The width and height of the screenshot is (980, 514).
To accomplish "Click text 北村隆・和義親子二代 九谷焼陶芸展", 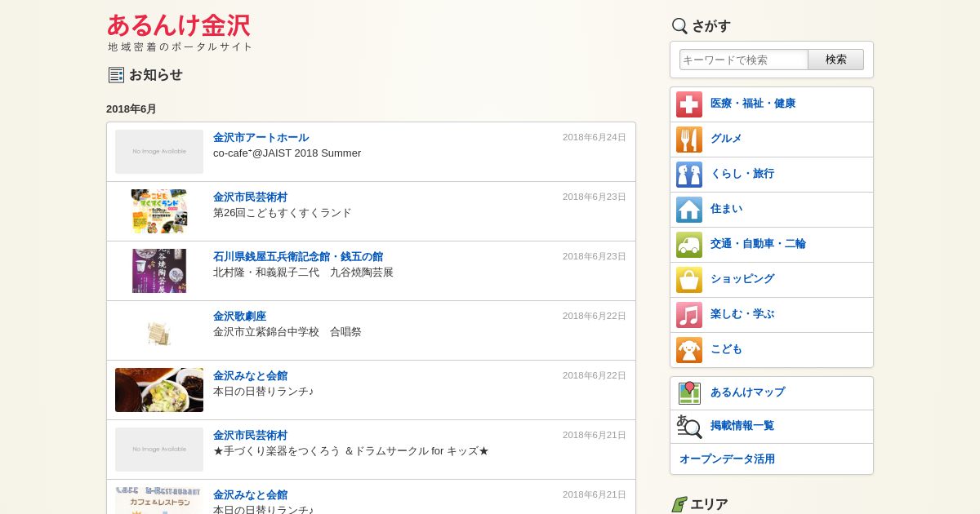I will point(303,272).
